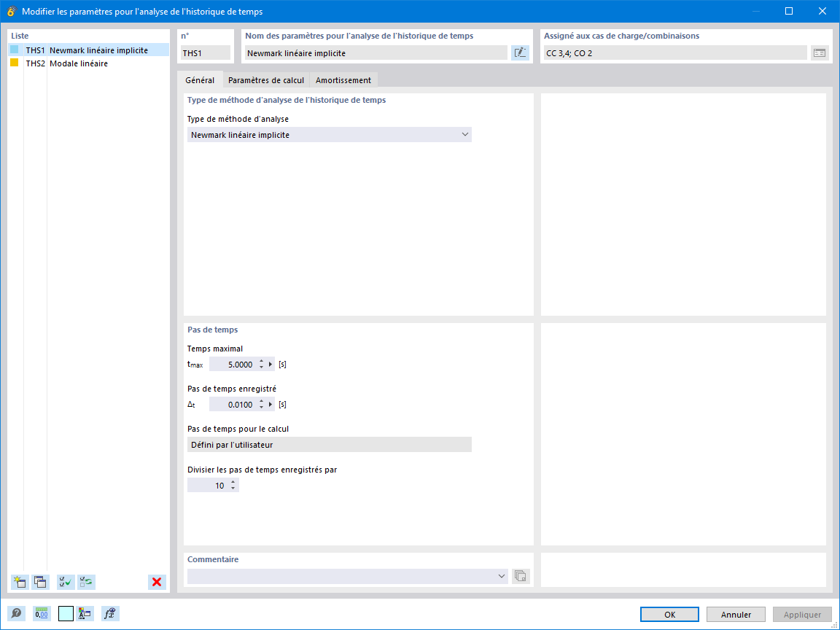Image resolution: width=840 pixels, height=630 pixels.
Task: Open the assigned load cases selection icon
Action: pos(819,52)
